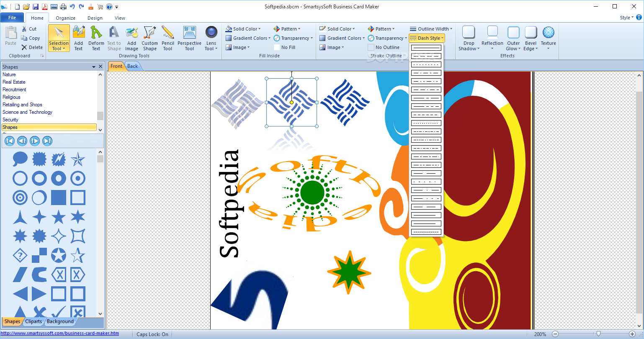
Task: Toggle No Fill for fill inside
Action: tap(284, 47)
